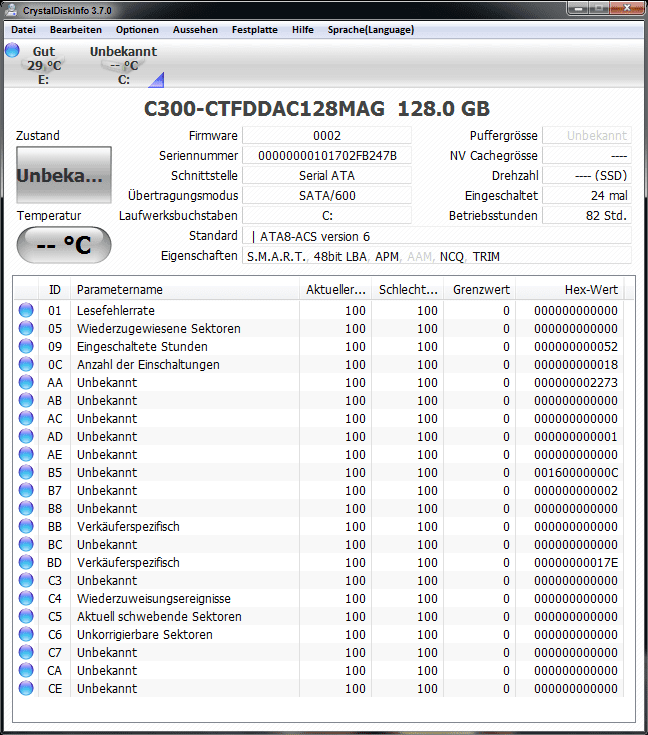
Task: Click status circle of row BC
Action: (x=26, y=544)
